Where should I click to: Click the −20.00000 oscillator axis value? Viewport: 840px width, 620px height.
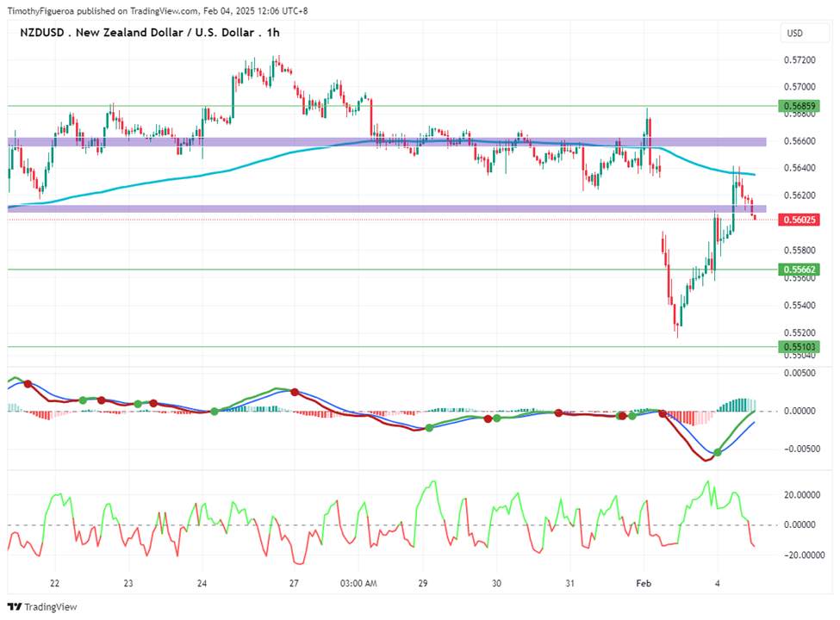[804, 555]
